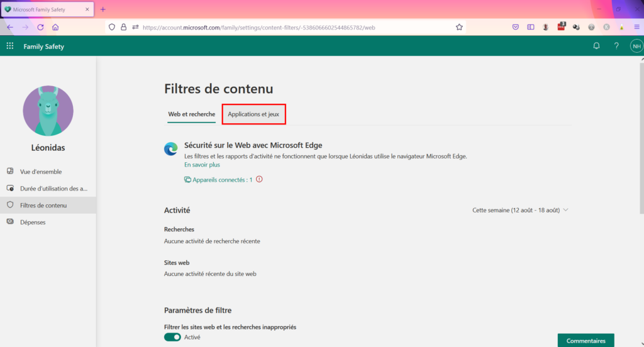
Task: Switch to the Applications et jeux tab
Action: (x=253, y=114)
